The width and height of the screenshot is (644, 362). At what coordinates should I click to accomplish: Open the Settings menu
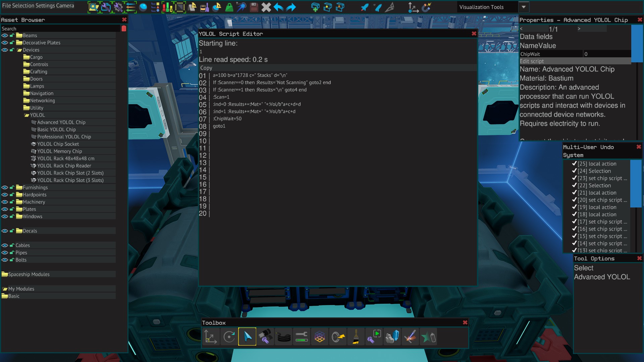pyautogui.click(x=45, y=6)
